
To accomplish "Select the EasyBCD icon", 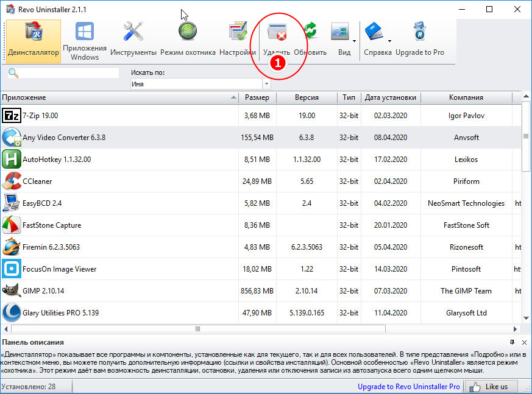I will [12, 203].
